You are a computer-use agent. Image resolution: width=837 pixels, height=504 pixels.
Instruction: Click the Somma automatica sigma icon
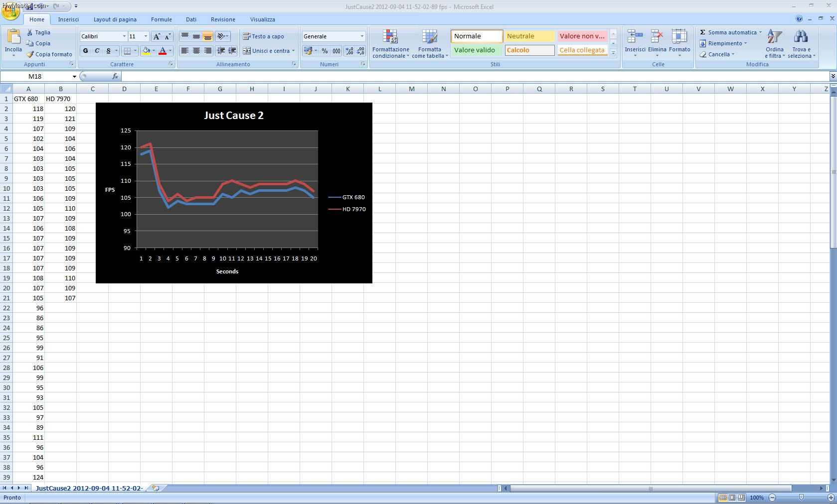pyautogui.click(x=703, y=32)
